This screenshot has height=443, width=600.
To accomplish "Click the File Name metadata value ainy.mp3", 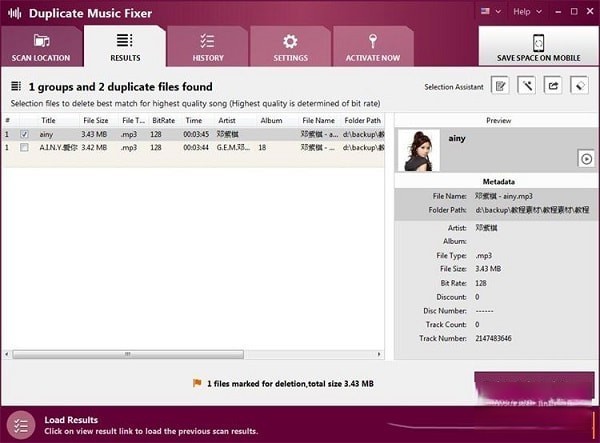I will pos(504,196).
